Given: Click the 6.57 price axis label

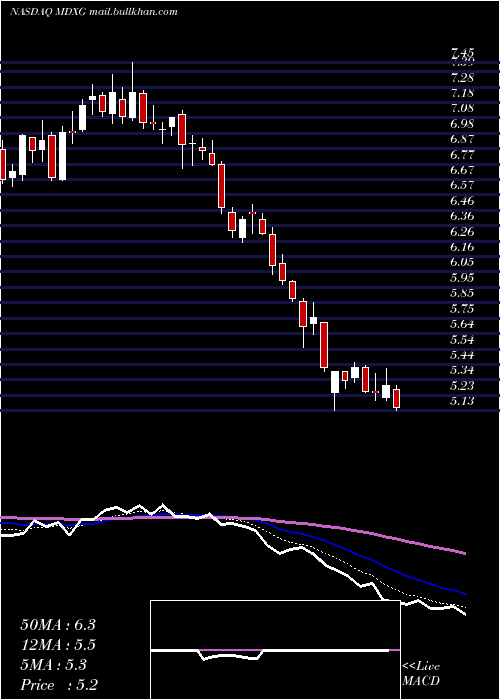Looking at the screenshot, I should (462, 186).
